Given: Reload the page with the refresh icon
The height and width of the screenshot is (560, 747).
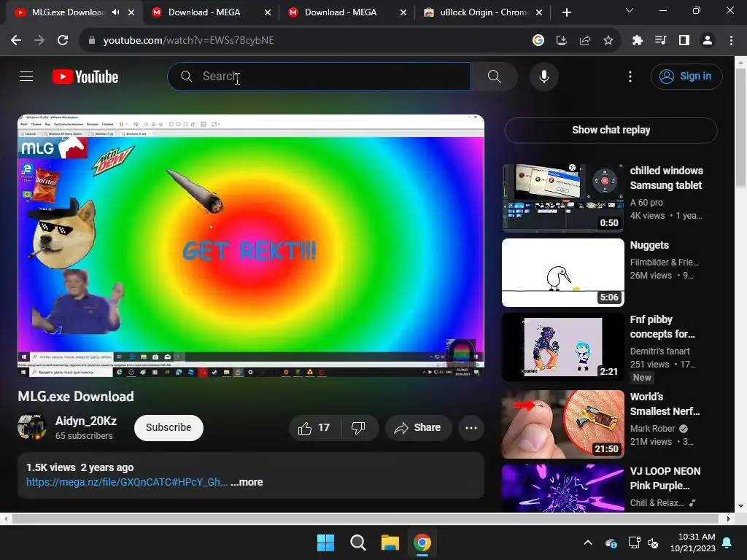Looking at the screenshot, I should pos(63,41).
